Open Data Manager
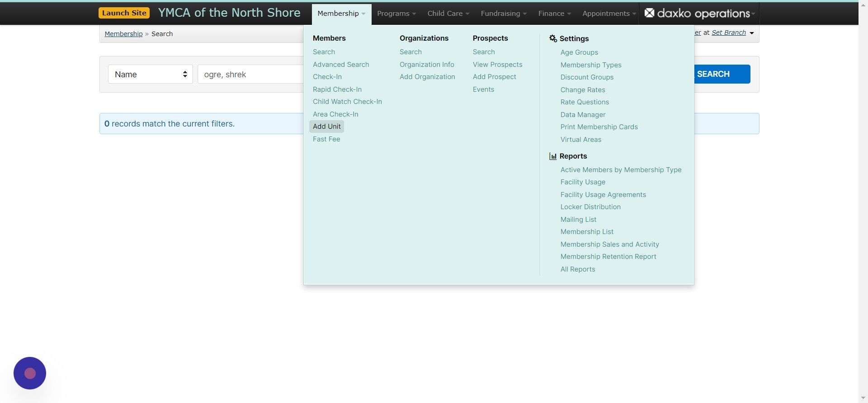 (x=583, y=115)
